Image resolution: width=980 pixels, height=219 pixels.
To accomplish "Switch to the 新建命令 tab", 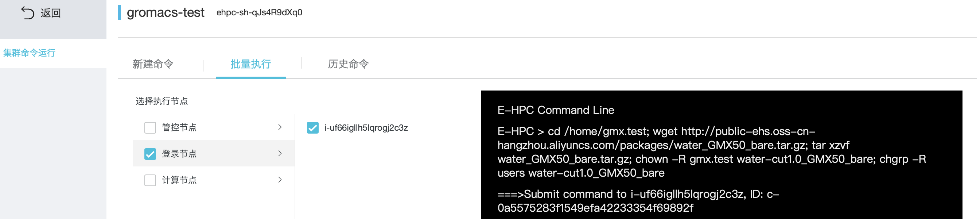I will tap(153, 64).
